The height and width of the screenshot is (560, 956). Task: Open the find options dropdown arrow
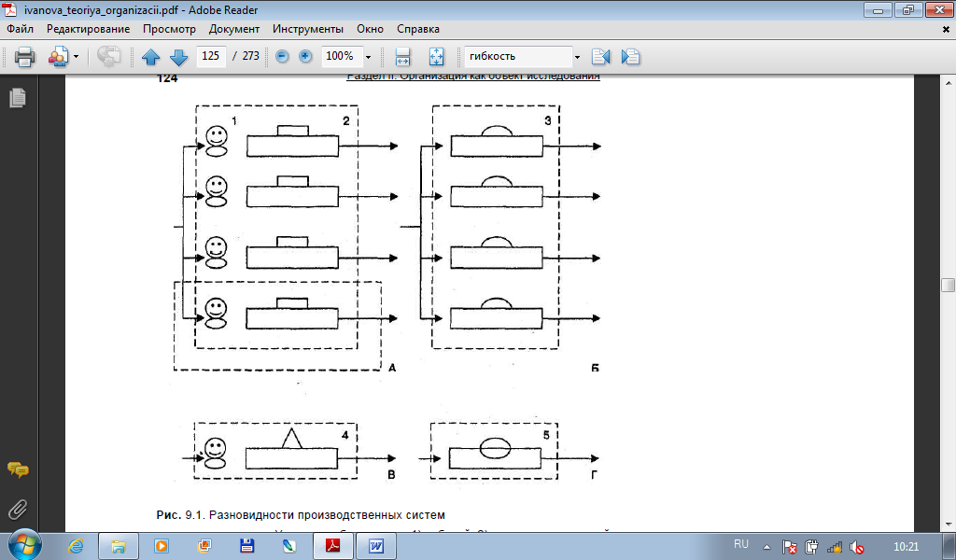point(577,57)
